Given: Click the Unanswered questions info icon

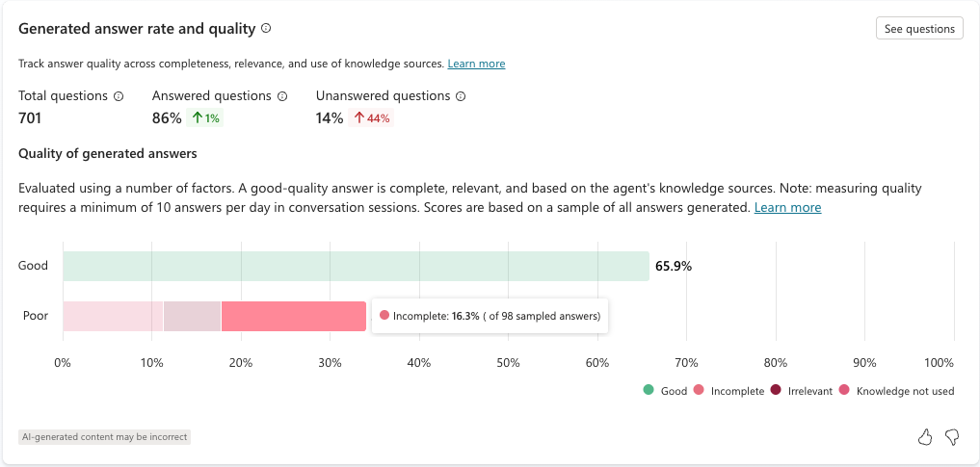Looking at the screenshot, I should [462, 96].
